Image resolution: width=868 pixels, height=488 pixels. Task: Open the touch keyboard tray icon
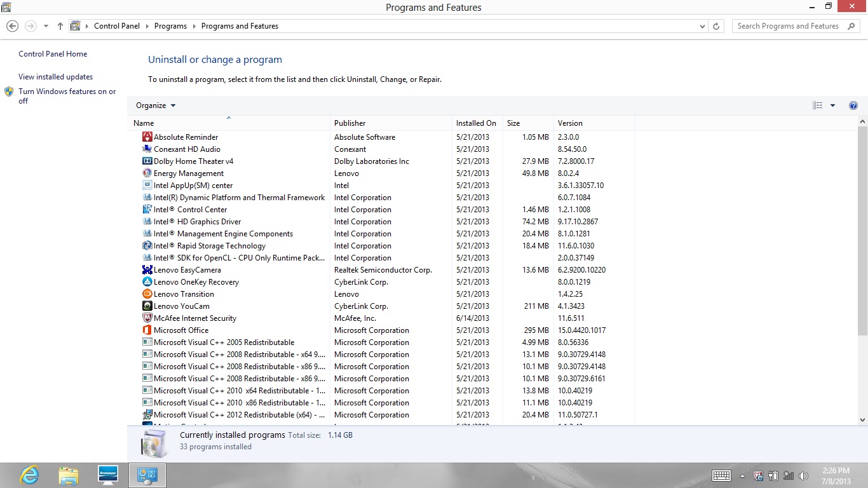tap(721, 476)
